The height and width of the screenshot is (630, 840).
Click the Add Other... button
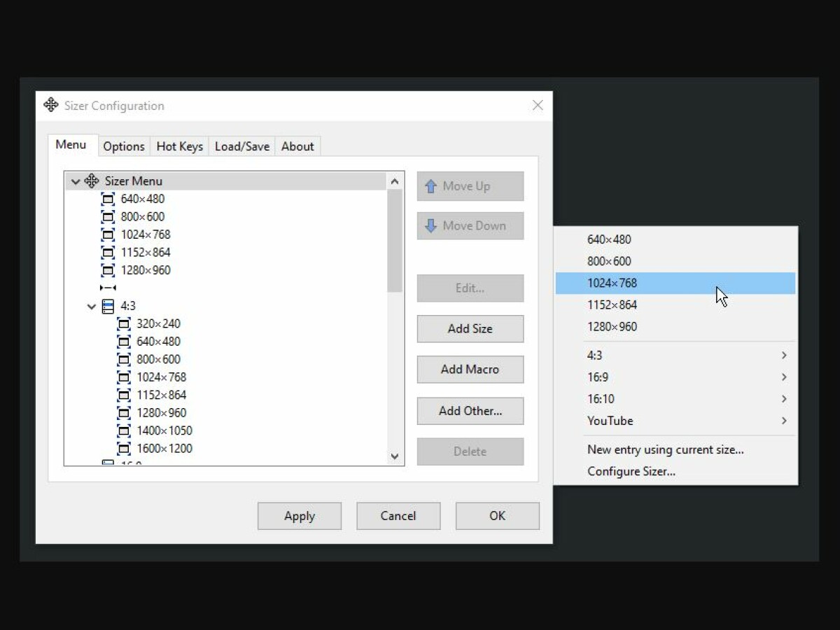[470, 411]
